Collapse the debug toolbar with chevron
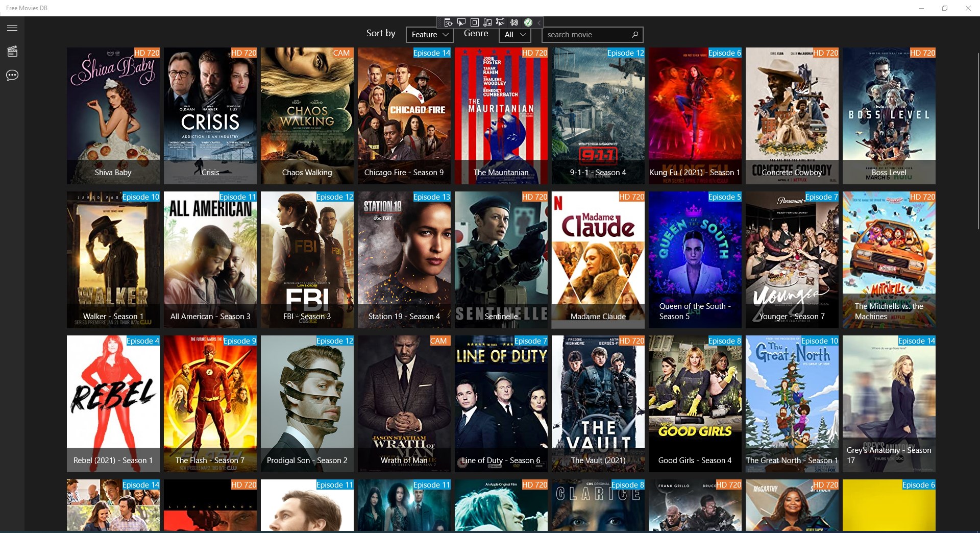 tap(539, 22)
